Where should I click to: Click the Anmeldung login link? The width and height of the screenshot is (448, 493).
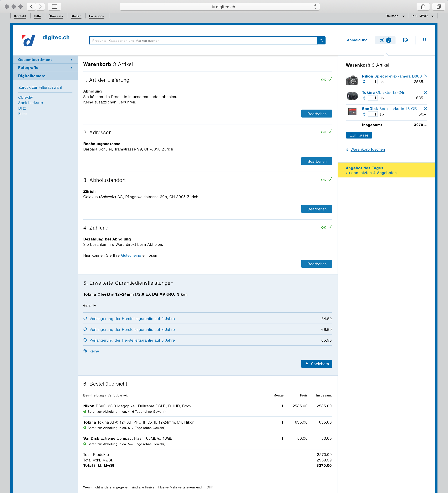pyautogui.click(x=357, y=40)
